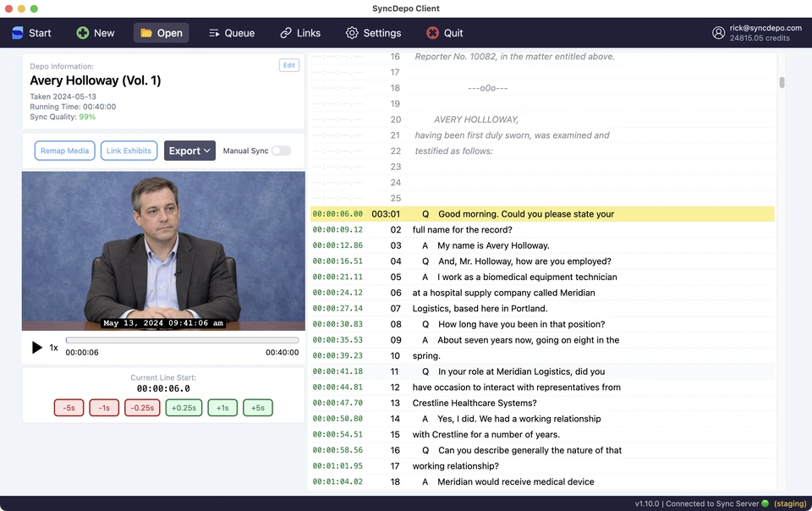Click the Link Exhibits button

click(129, 151)
